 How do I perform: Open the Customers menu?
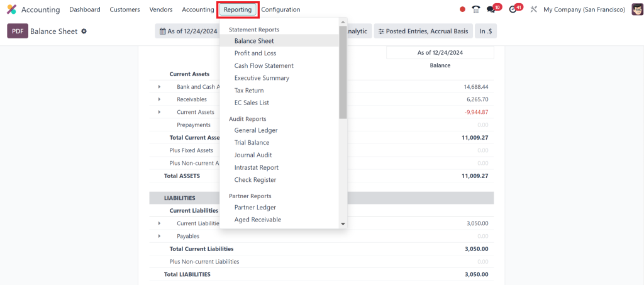pyautogui.click(x=125, y=9)
